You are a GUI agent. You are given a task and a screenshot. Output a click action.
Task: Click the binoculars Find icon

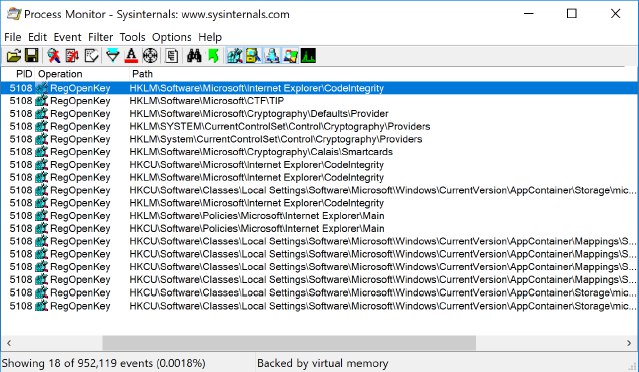pyautogui.click(x=194, y=55)
